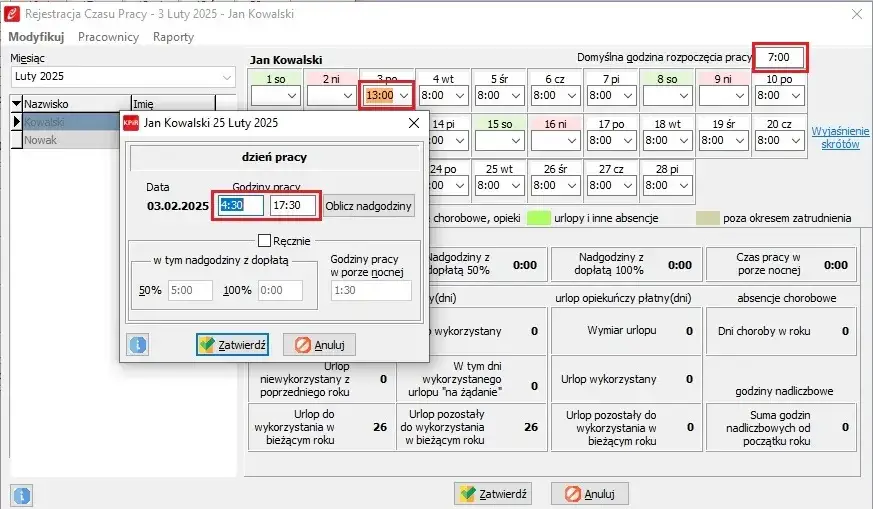Click the sort triangle in the employee table header
This screenshot has height=509, width=873.
[x=16, y=103]
